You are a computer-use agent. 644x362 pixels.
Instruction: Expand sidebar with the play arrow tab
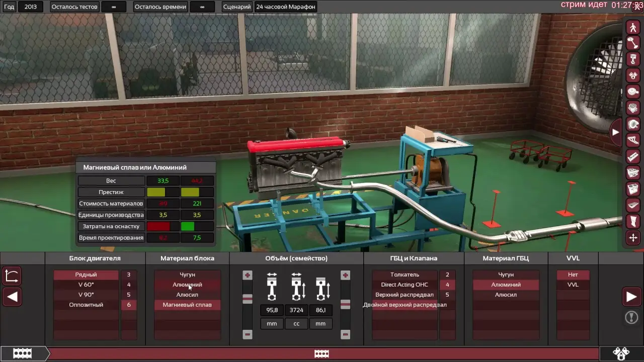[x=616, y=132]
